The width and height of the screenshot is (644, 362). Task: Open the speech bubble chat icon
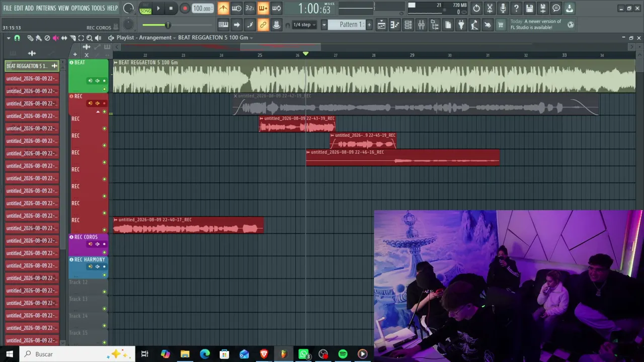(556, 8)
